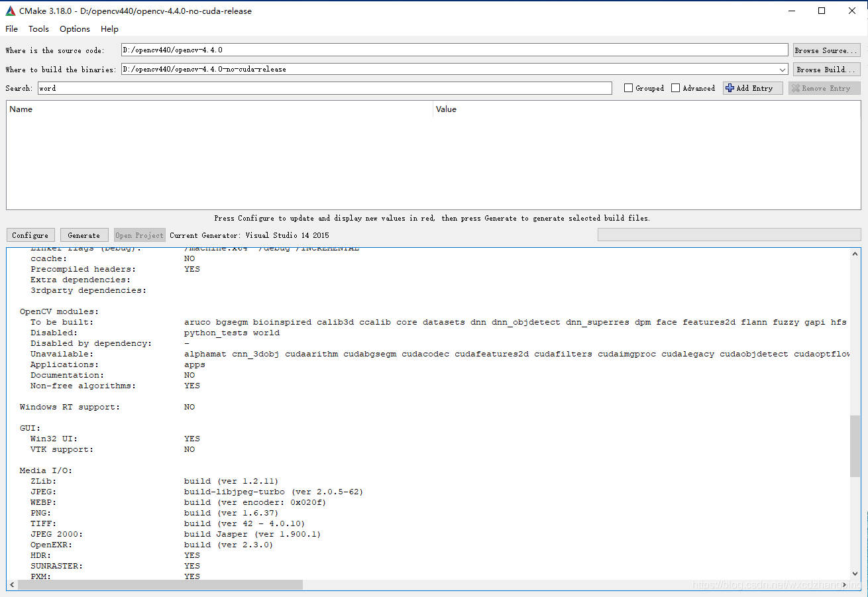Image resolution: width=868 pixels, height=597 pixels.
Task: Click 'Current Generator: Visual Studio 14 2015' text
Action: point(249,235)
